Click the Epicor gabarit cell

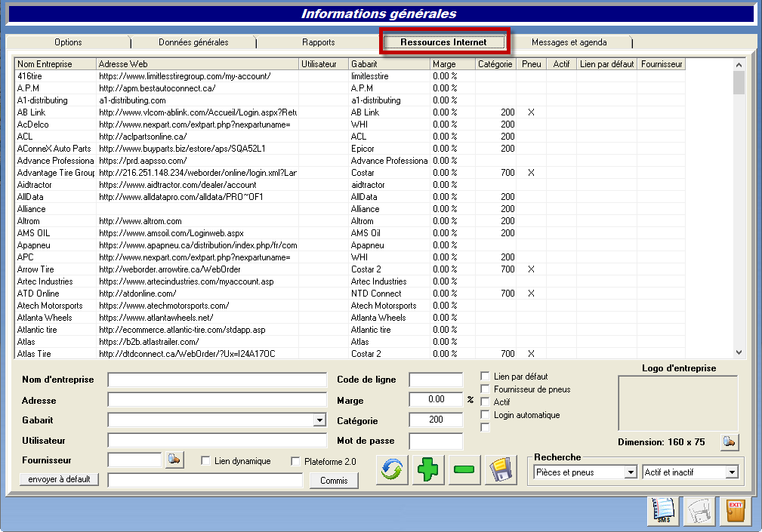tap(389, 149)
